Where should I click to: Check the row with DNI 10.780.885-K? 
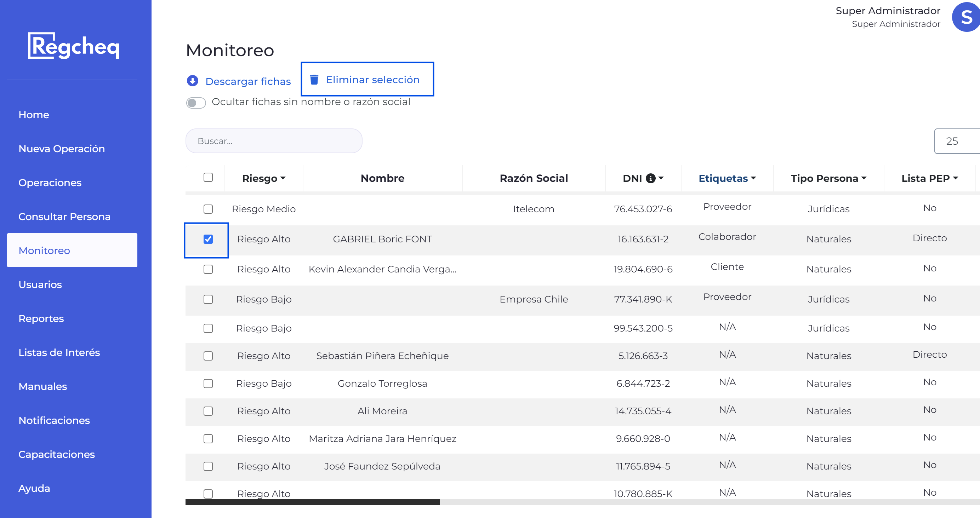(208, 494)
